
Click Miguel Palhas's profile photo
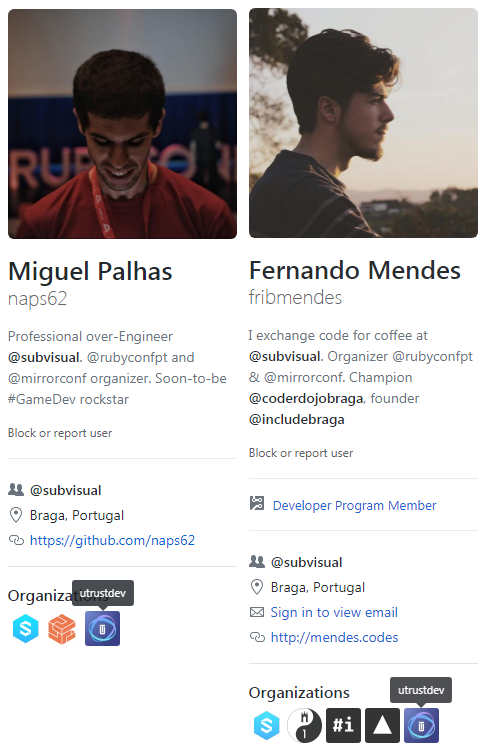(x=122, y=124)
